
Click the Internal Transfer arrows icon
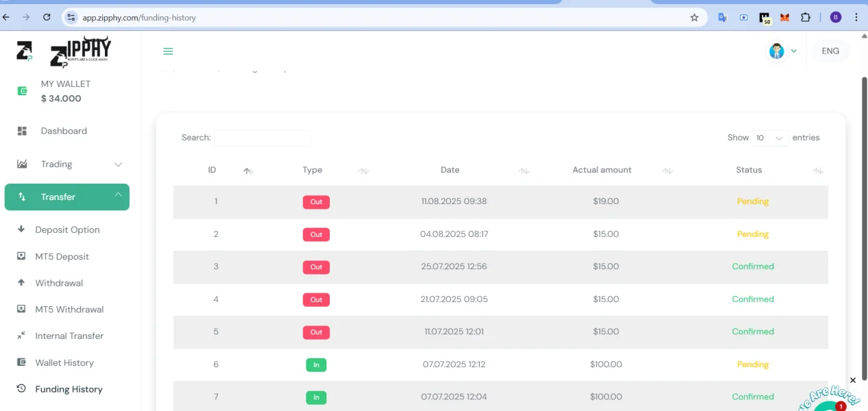coord(21,336)
